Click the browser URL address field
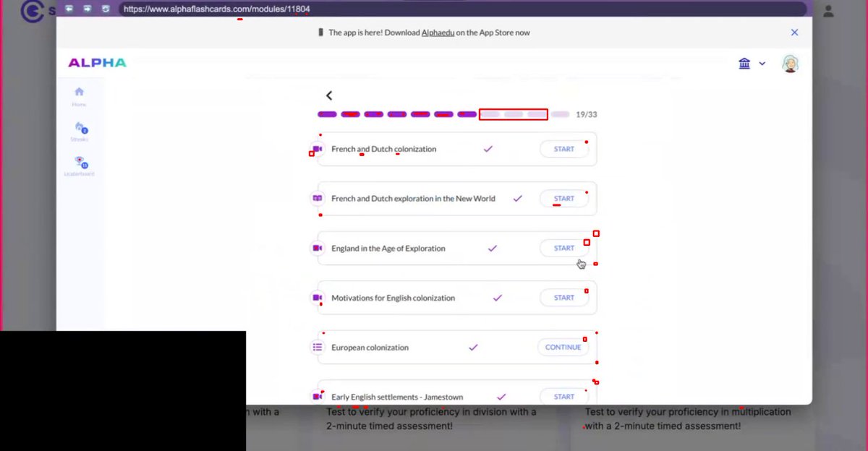The image size is (868, 451). tap(462, 9)
